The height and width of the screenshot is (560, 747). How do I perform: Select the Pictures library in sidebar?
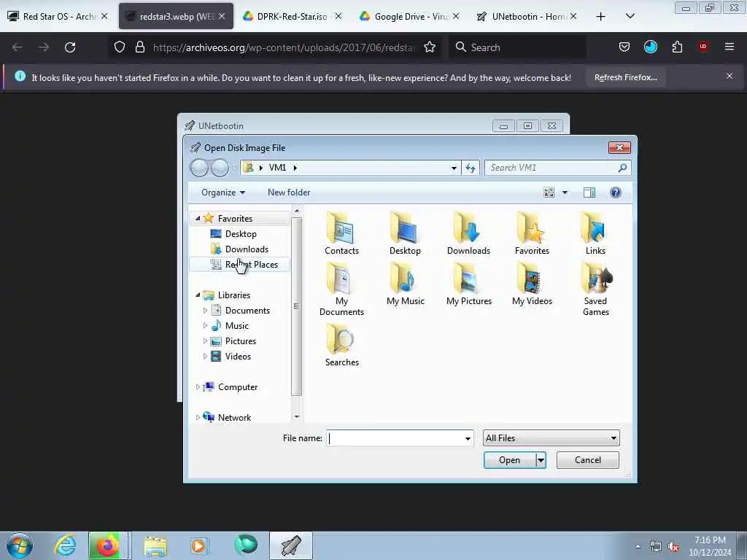tap(240, 341)
